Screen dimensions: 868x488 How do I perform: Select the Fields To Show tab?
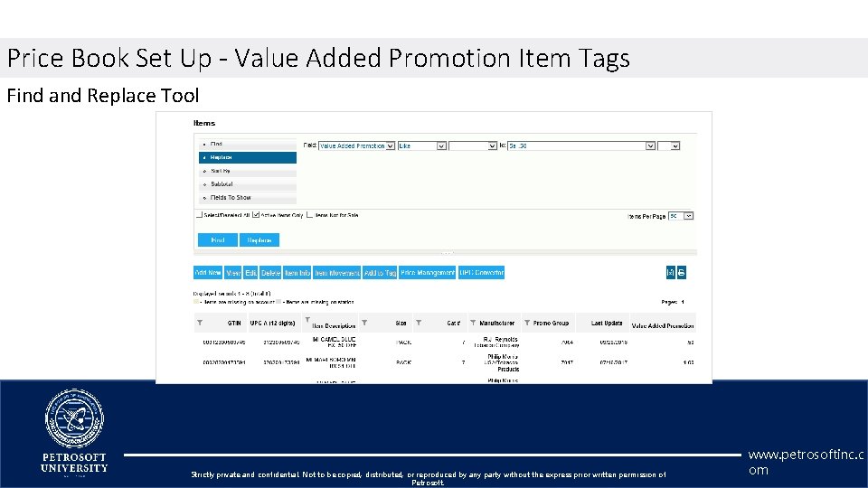point(248,198)
